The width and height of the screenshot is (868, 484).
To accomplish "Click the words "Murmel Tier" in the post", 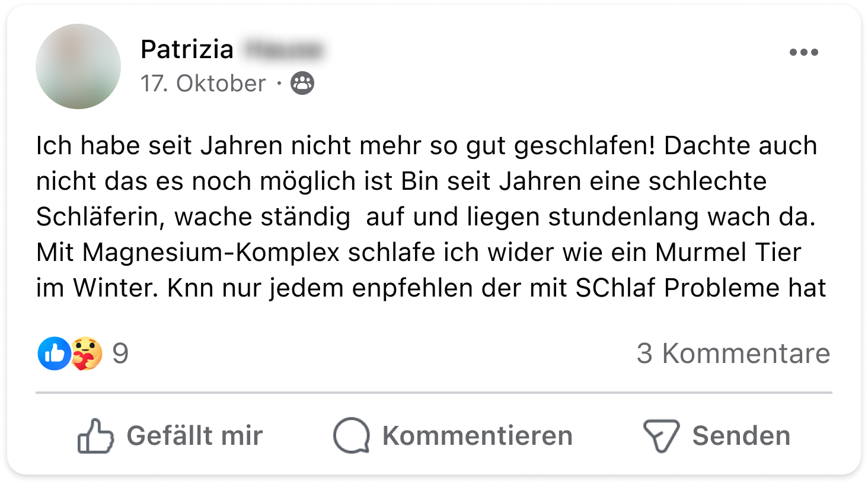I will tap(728, 253).
